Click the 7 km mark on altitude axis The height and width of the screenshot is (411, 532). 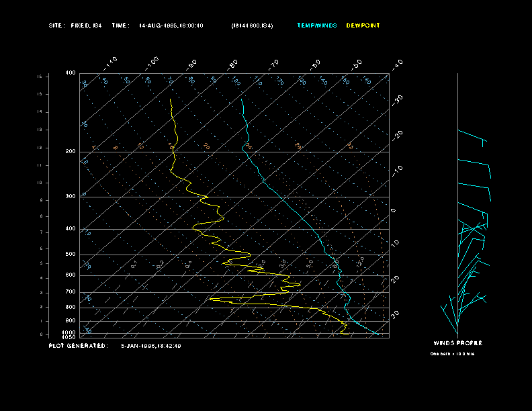pos(42,232)
